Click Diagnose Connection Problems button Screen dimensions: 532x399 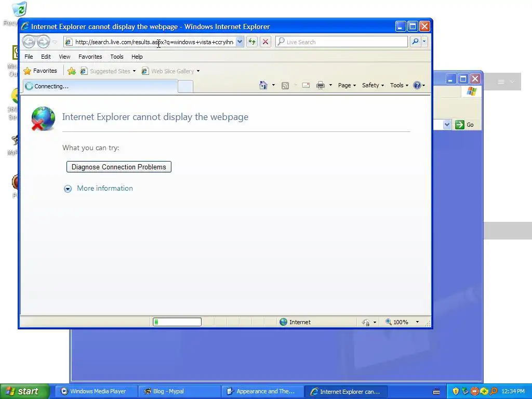(119, 167)
